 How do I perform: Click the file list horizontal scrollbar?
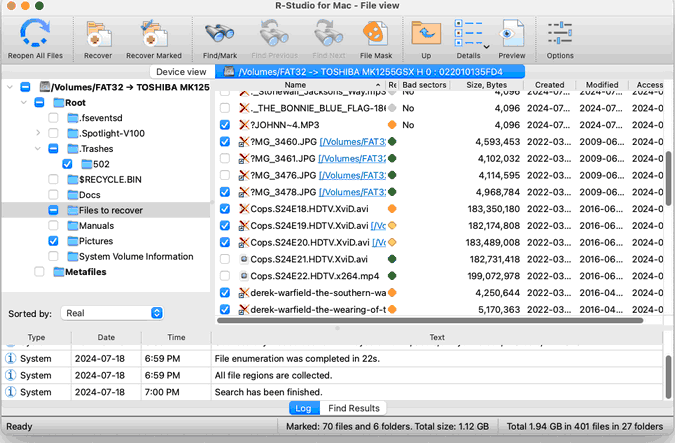click(430, 320)
